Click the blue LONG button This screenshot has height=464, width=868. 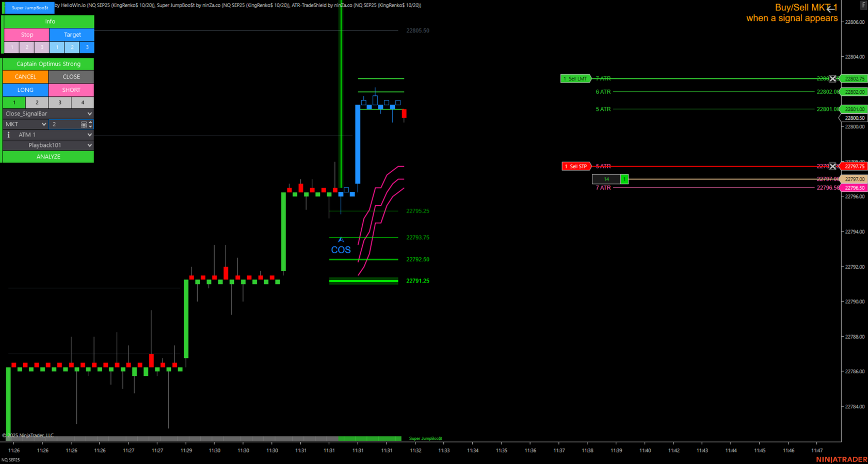tap(25, 90)
